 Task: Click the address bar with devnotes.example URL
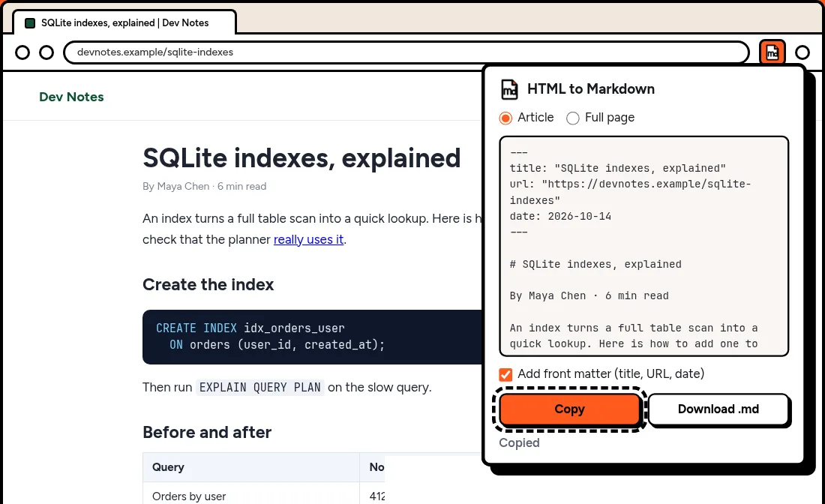406,52
